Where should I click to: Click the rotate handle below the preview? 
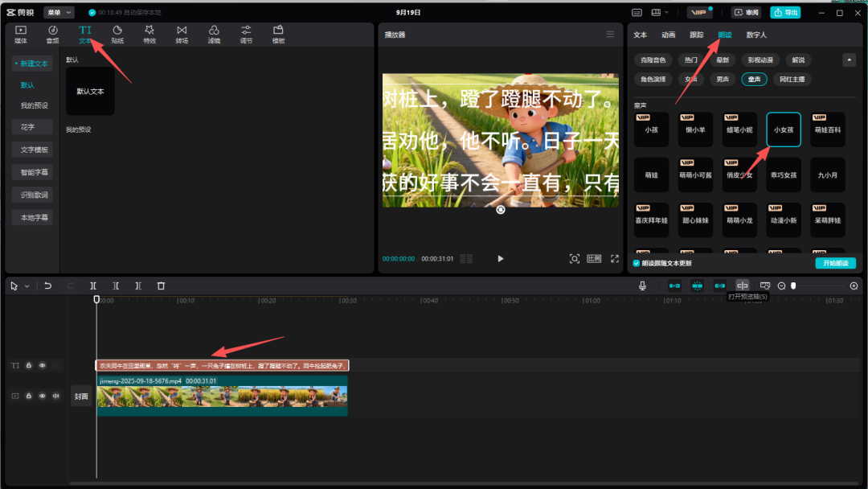click(x=501, y=210)
